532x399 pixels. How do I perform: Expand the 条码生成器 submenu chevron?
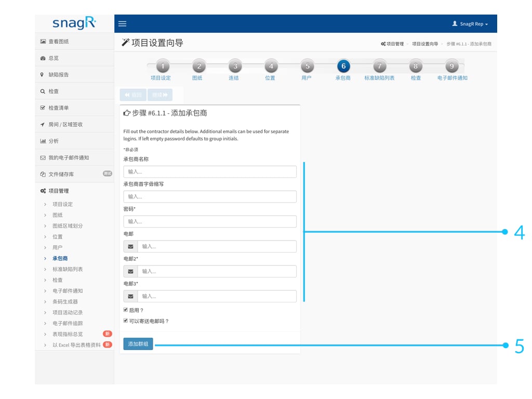click(x=45, y=302)
